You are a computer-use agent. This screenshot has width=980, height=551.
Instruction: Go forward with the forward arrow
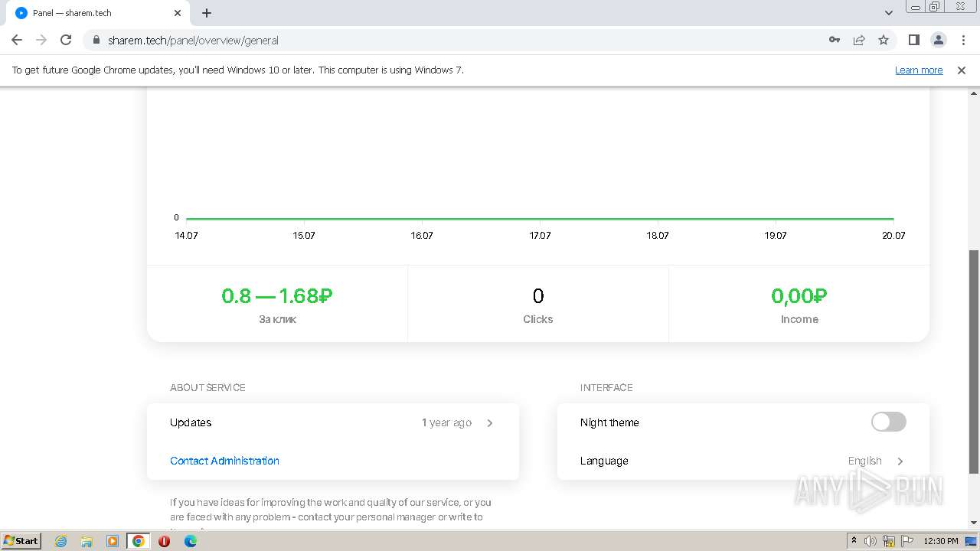41,40
